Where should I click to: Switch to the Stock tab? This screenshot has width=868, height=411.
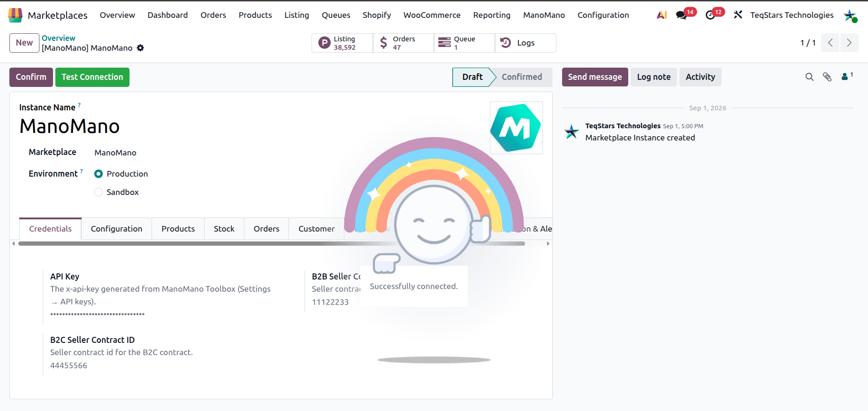pyautogui.click(x=224, y=229)
